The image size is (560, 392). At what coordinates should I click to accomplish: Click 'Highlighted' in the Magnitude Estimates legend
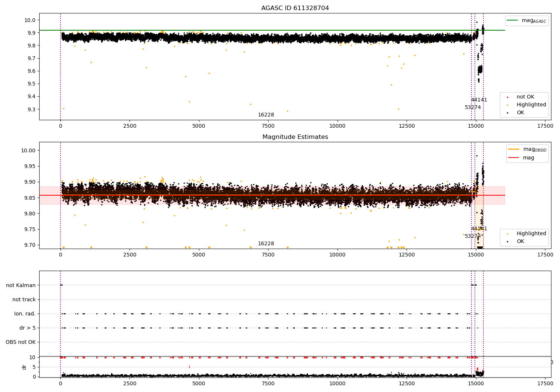(x=531, y=234)
